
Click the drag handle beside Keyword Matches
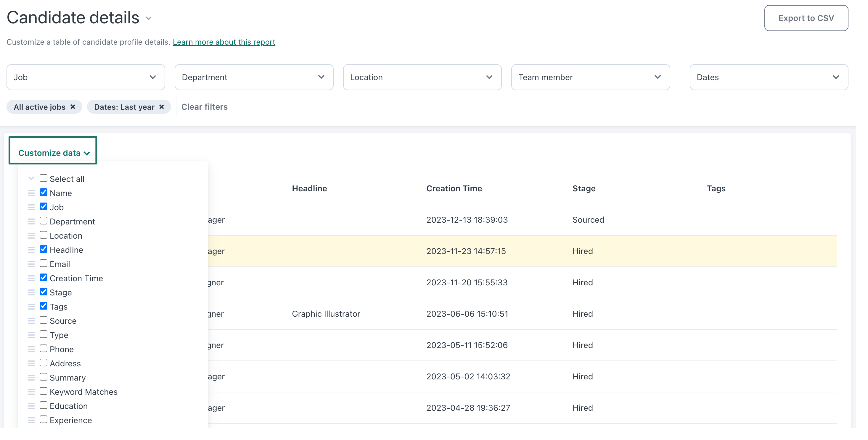(x=31, y=392)
